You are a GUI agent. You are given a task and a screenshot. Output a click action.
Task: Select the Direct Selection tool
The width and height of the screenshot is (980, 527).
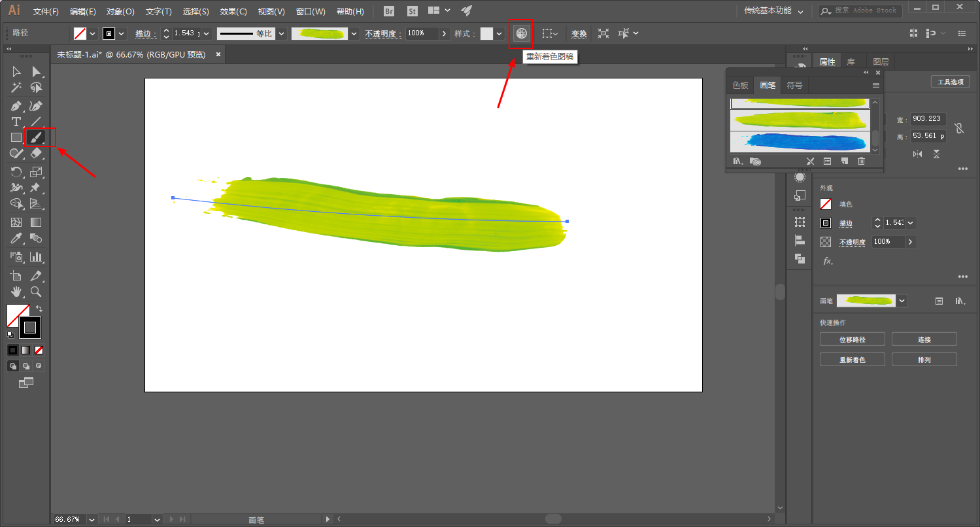pyautogui.click(x=37, y=71)
